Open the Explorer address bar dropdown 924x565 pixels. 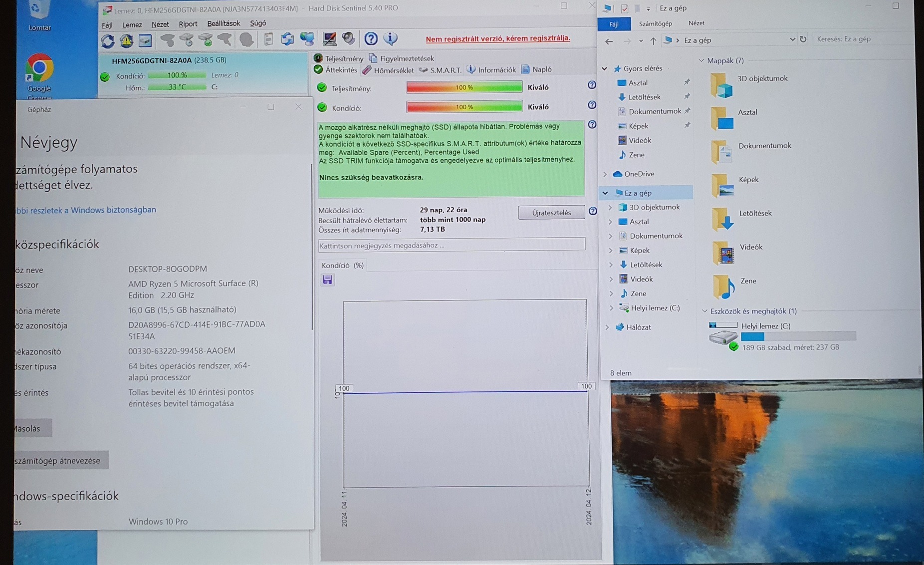(792, 39)
